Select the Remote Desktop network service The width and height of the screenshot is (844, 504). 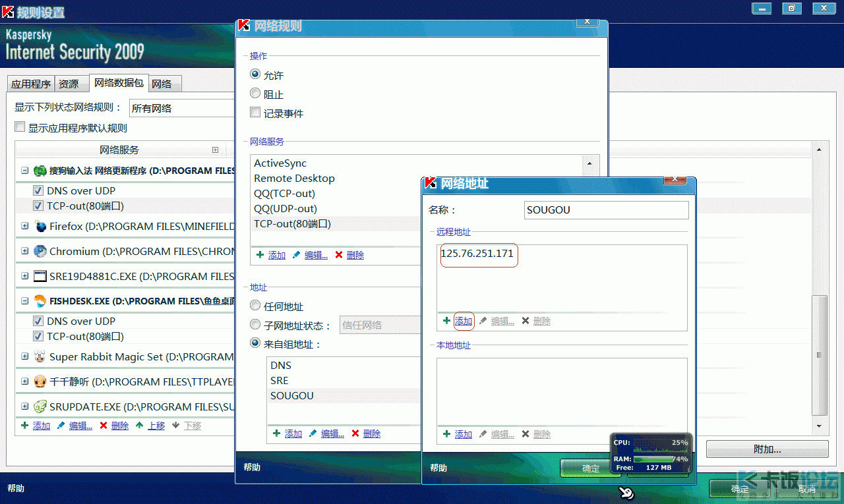tap(294, 178)
